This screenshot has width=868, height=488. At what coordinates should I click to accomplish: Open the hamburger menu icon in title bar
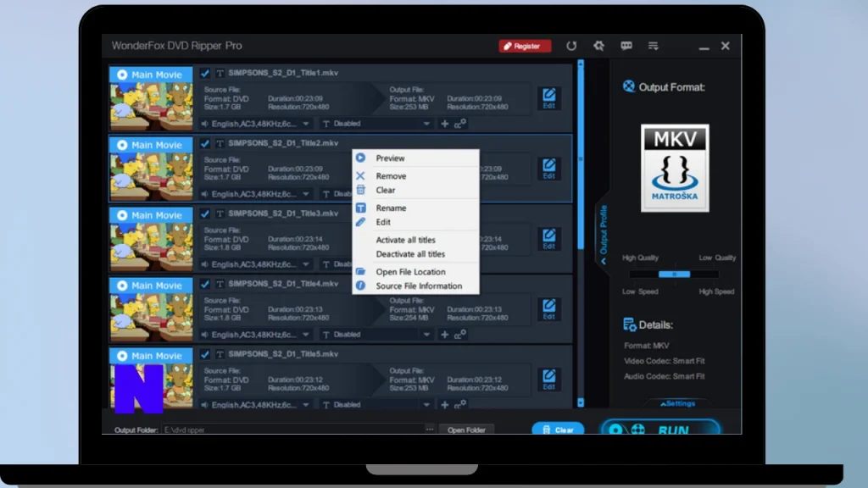coord(654,46)
